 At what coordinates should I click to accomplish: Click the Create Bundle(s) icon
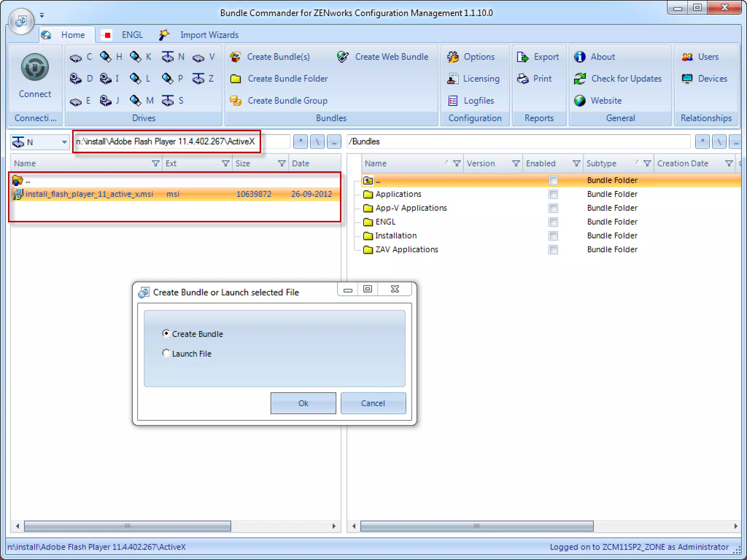click(x=236, y=57)
